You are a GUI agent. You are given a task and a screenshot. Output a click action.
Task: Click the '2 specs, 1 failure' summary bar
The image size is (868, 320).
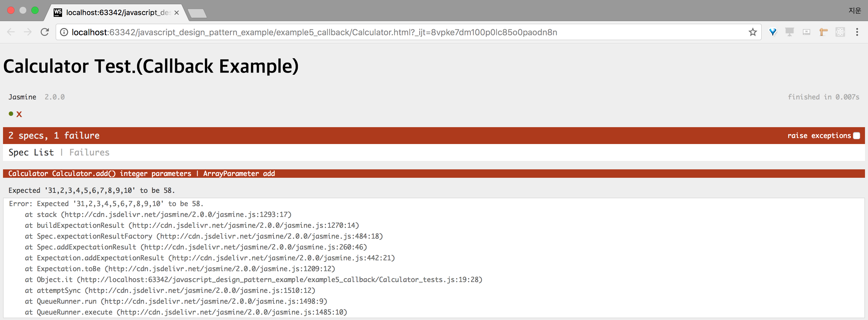point(434,135)
